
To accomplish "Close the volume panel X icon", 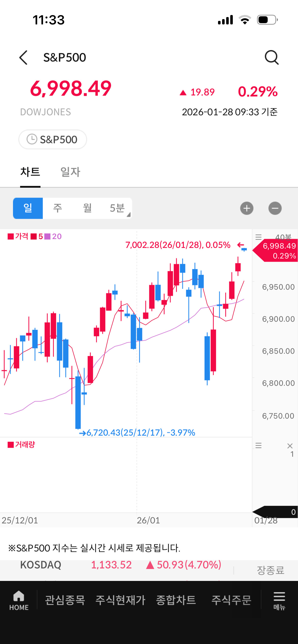I will [290, 446].
